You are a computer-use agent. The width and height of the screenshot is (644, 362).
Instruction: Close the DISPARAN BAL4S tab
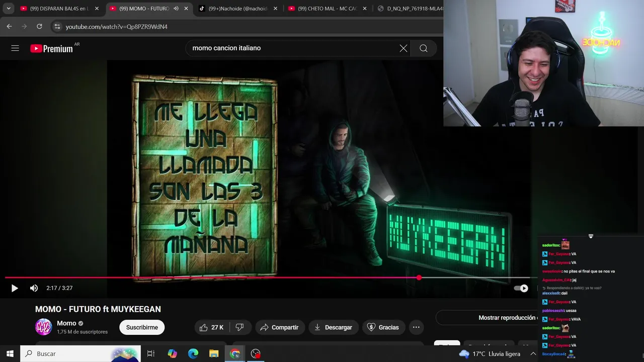pyautogui.click(x=97, y=9)
